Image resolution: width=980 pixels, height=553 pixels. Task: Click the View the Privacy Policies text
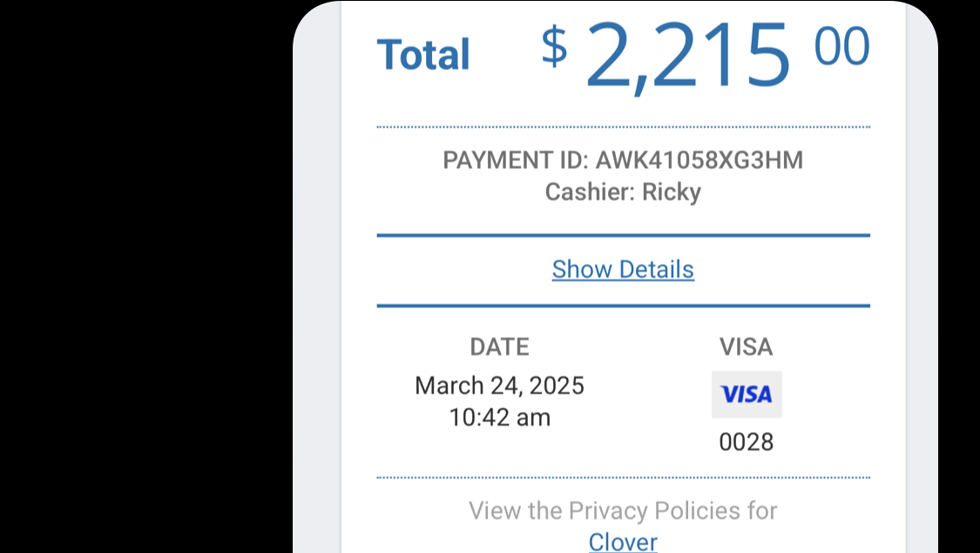pos(623,510)
